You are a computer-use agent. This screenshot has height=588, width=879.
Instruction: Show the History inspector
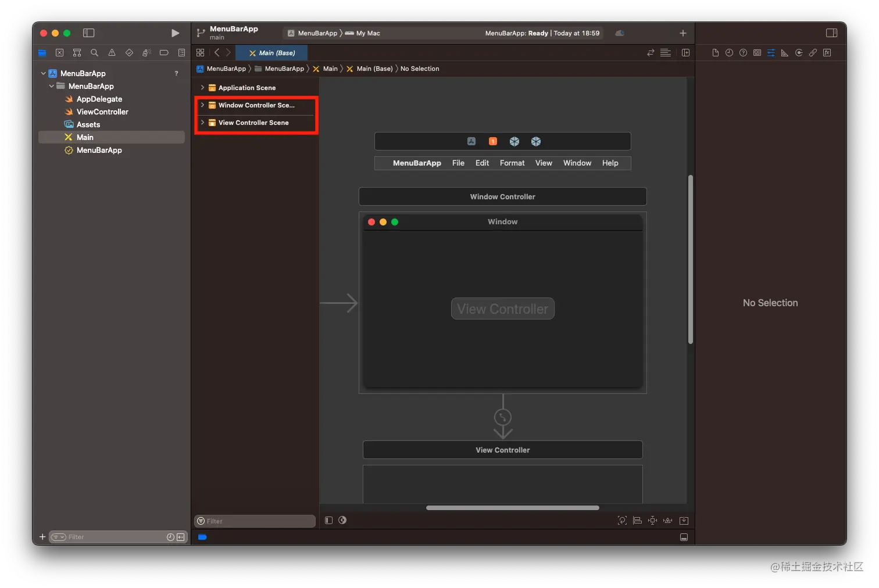(729, 53)
